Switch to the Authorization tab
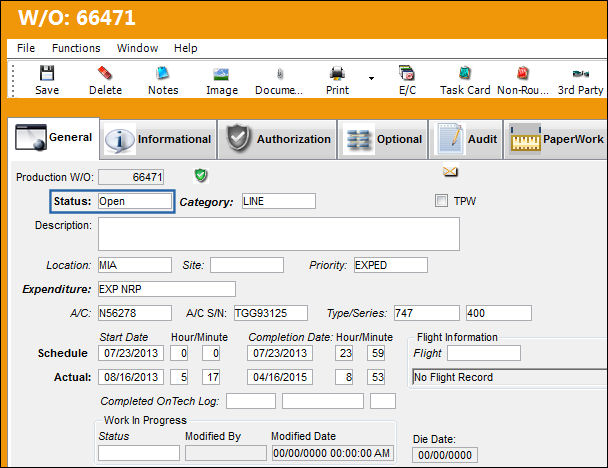This screenshot has height=468, width=608. (277, 139)
